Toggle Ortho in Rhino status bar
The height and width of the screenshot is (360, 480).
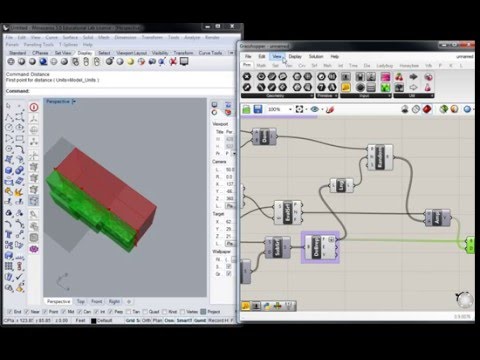click(x=147, y=320)
